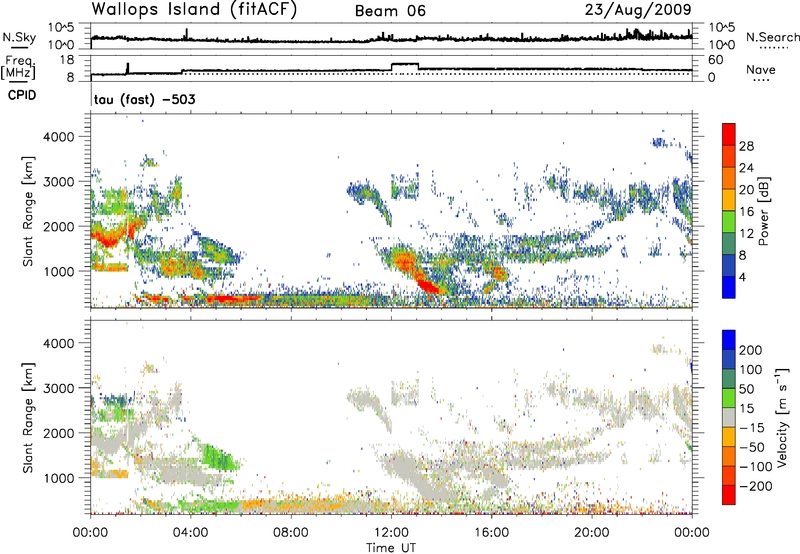Click green Velocity segment between 15 and 50
Viewport: 800px width, 554px height.
point(729,398)
